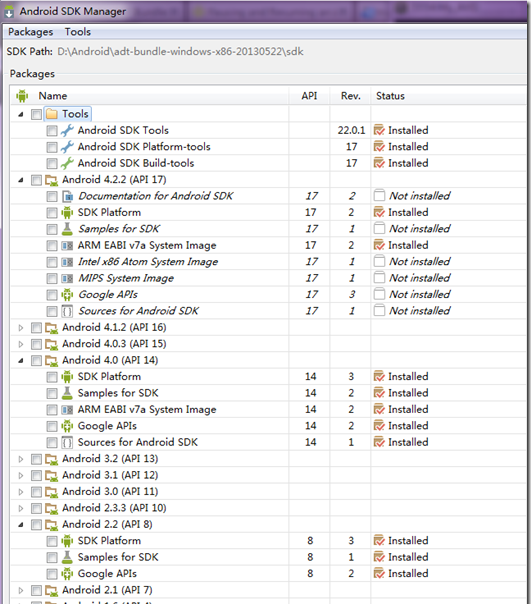The image size is (531, 604).
Task: Expand the Android 3.1 (API 12) group
Action: [21, 475]
